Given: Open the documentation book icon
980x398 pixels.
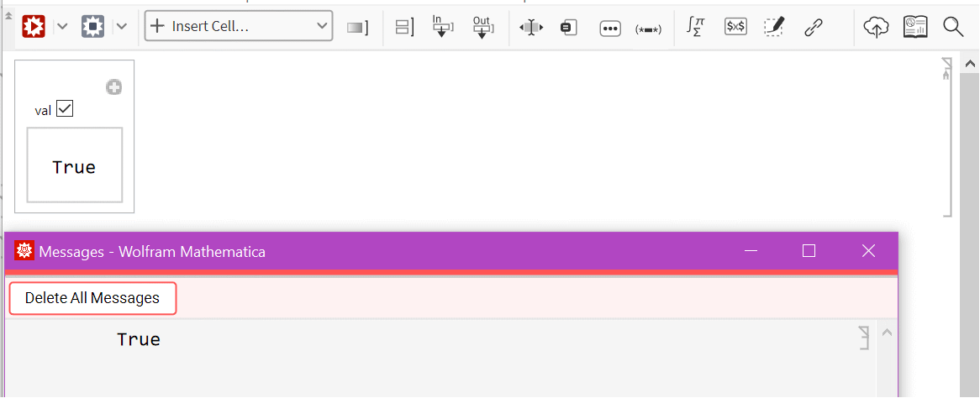Looking at the screenshot, I should click(x=915, y=26).
